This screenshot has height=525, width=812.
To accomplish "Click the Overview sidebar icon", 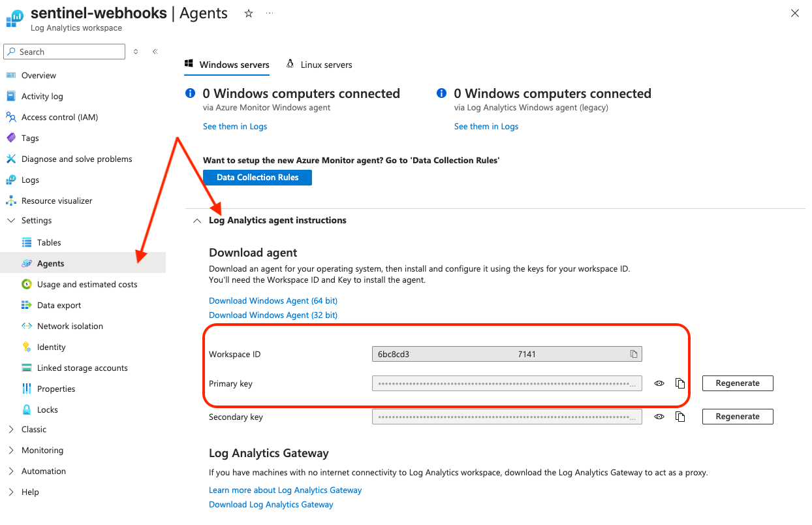I will 10,76.
